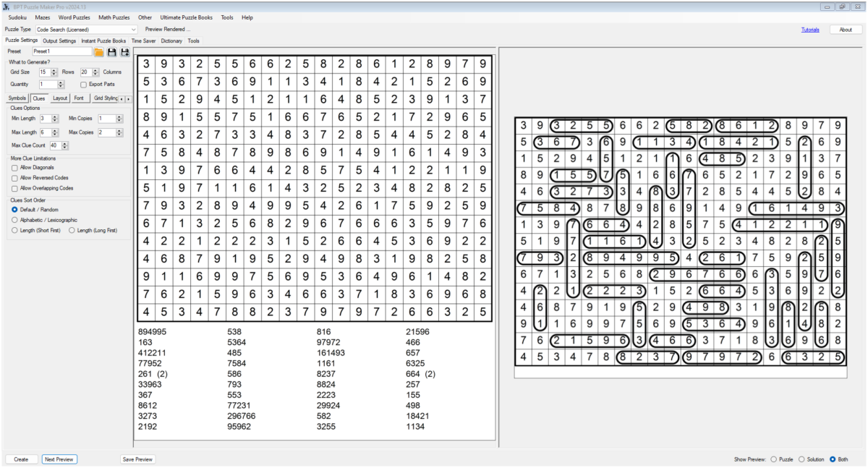This screenshot has height=468, width=868.
Task: Click clue code 296766 in list
Action: click(242, 417)
